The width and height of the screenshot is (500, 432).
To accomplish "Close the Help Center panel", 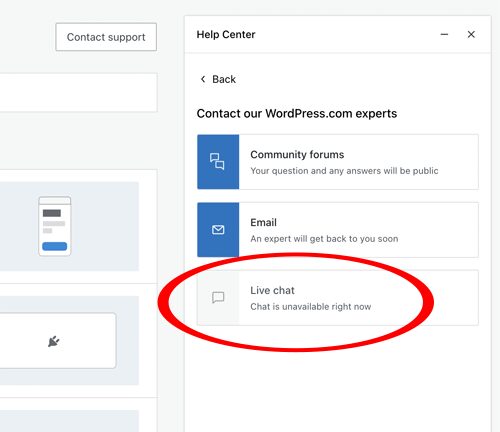I will pos(471,34).
